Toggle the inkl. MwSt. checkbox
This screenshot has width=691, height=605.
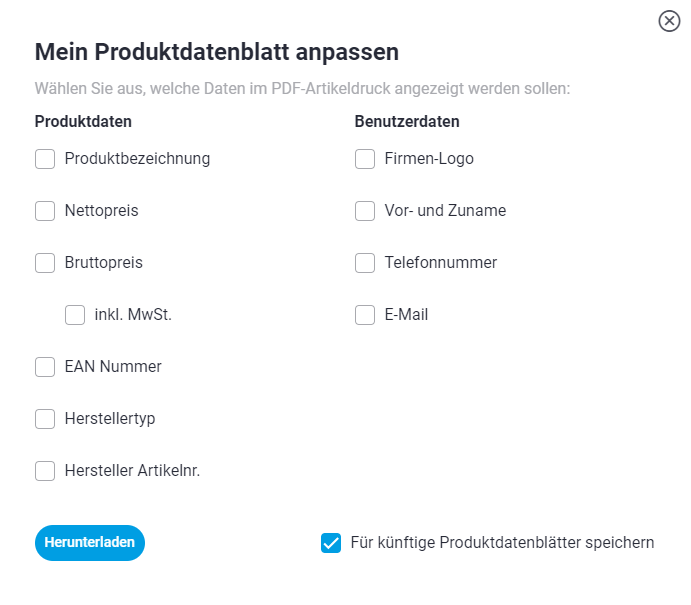click(x=75, y=315)
